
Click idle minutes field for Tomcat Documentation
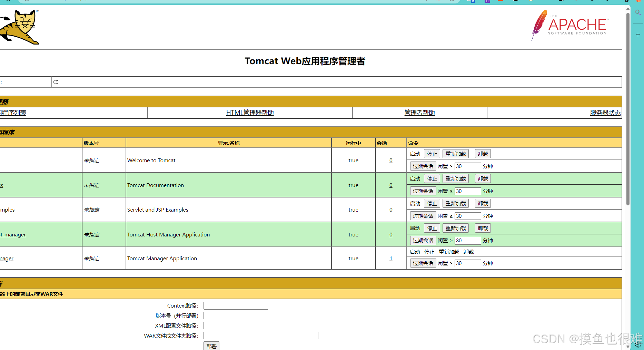click(x=468, y=191)
